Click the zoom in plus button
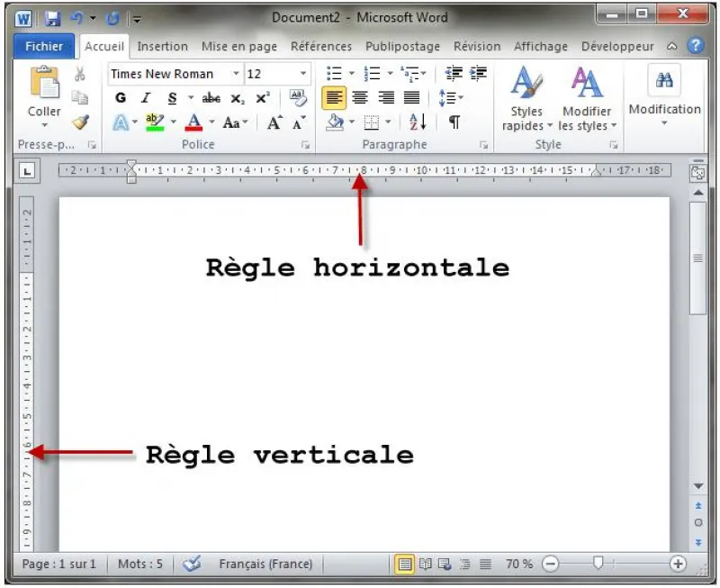 [678, 563]
